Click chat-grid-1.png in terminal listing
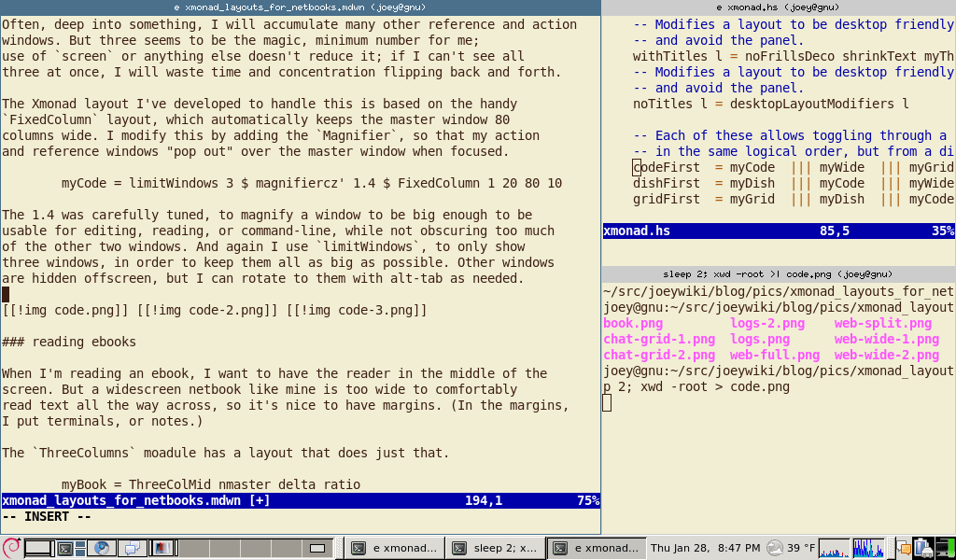 click(x=659, y=340)
